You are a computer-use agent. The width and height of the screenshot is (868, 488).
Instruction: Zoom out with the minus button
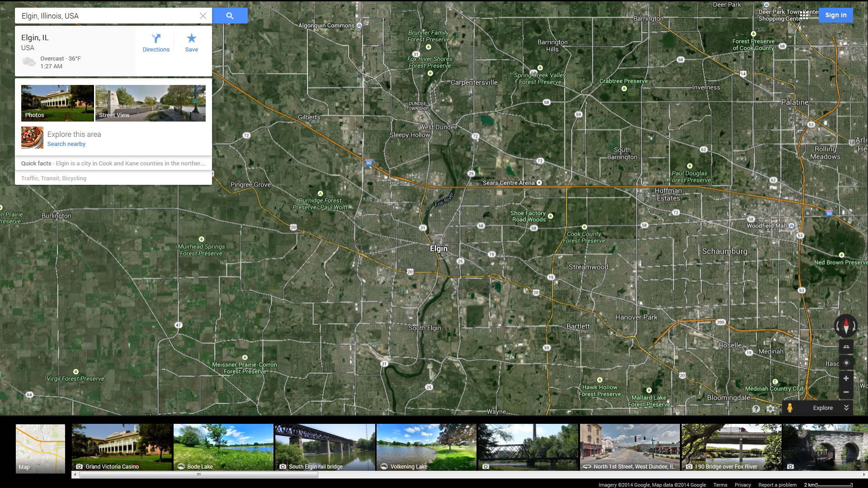[846, 392]
